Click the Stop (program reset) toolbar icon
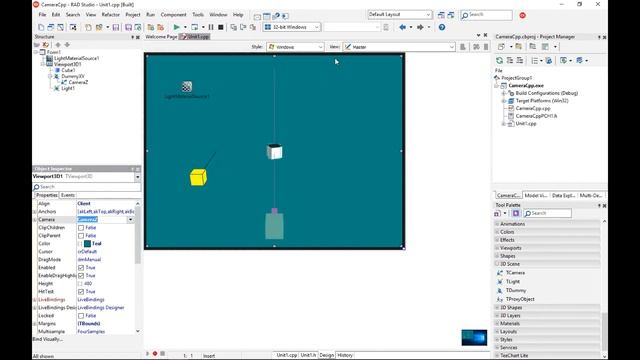 pyautogui.click(x=221, y=27)
